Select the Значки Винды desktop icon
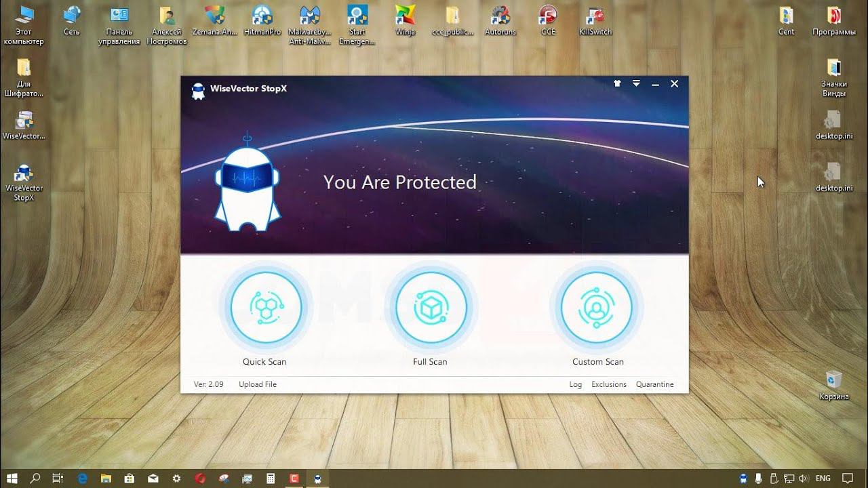This screenshot has height=488, width=868. click(834, 77)
